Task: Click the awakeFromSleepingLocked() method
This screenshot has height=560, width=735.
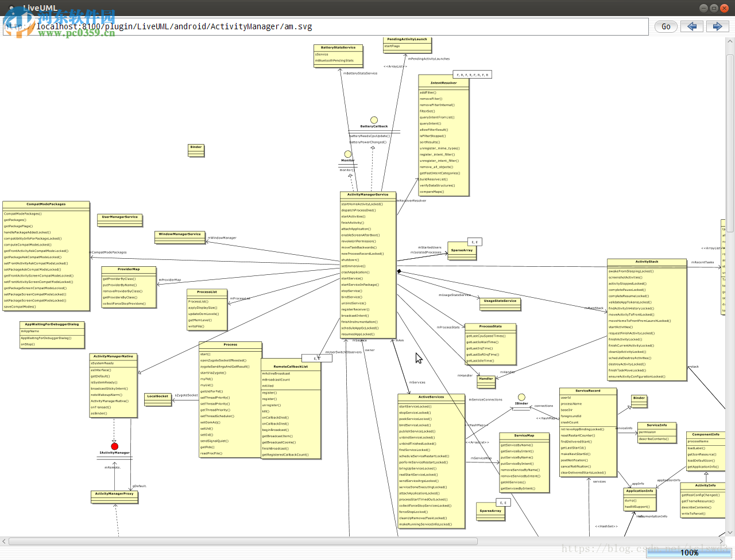Action: pos(631,271)
